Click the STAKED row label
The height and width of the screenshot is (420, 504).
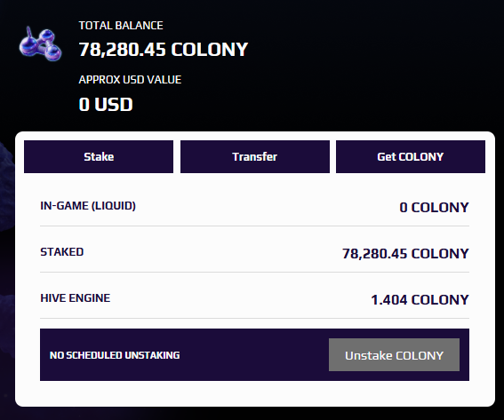pyautogui.click(x=62, y=252)
